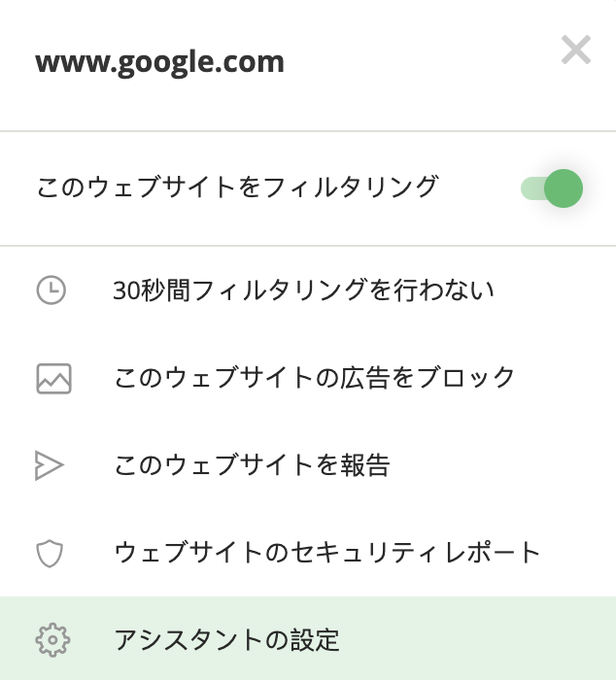The width and height of the screenshot is (616, 680).
Task: Click the clock icon for 30-second pause
Action: (51, 289)
